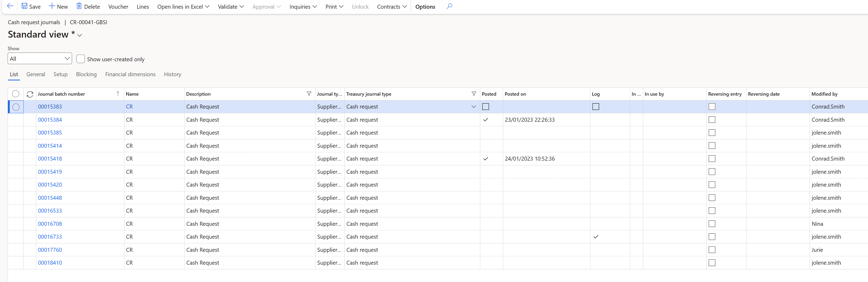Toggle Show user-created only checkbox
Screen dimensions: 868x282
80,59
